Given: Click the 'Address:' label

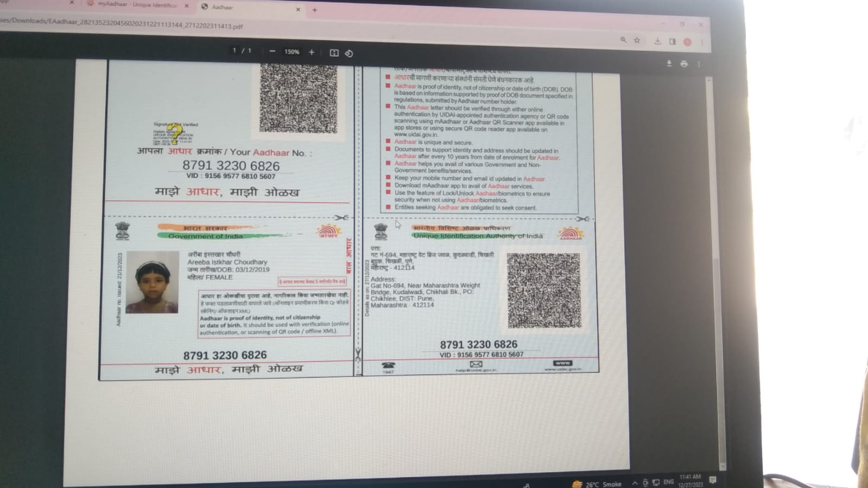Looking at the screenshot, I should [x=383, y=279].
